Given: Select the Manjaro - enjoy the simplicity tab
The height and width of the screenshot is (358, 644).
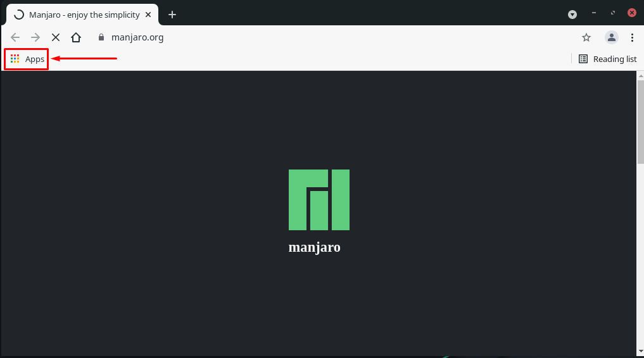Looking at the screenshot, I should coord(82,15).
